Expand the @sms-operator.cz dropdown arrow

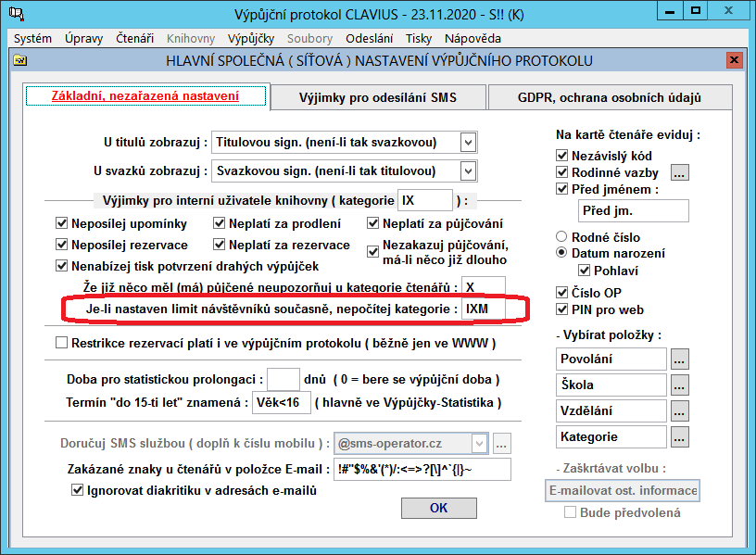click(479, 444)
